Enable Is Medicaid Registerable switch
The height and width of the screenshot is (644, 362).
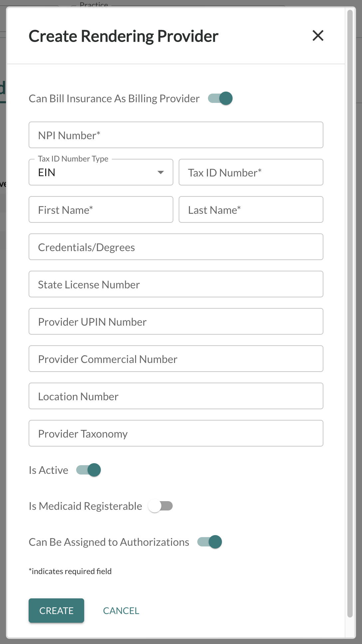pyautogui.click(x=160, y=506)
